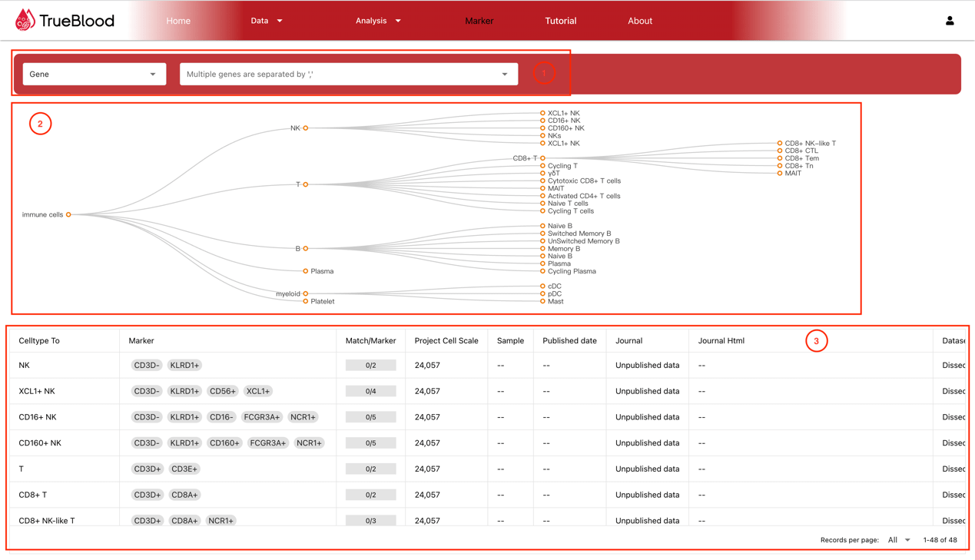Click the TrueBlood blood-drop logo
This screenshot has height=560, width=975.
pyautogui.click(x=25, y=21)
